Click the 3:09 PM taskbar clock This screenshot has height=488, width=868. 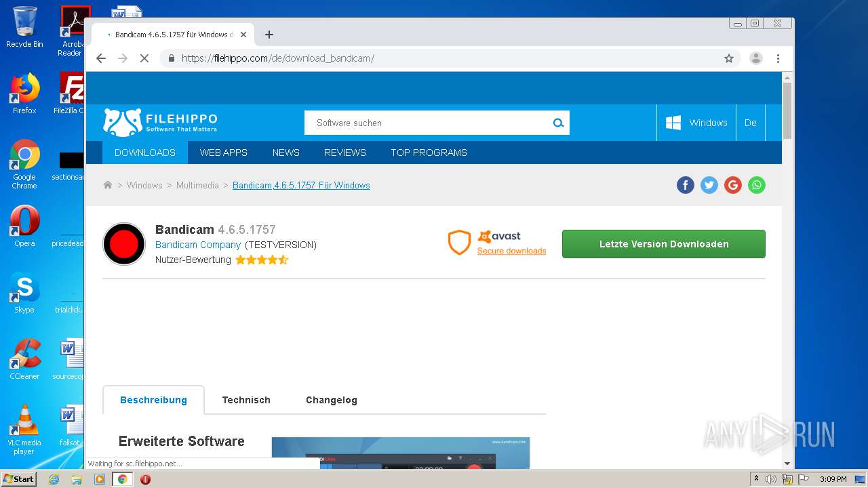[833, 479]
